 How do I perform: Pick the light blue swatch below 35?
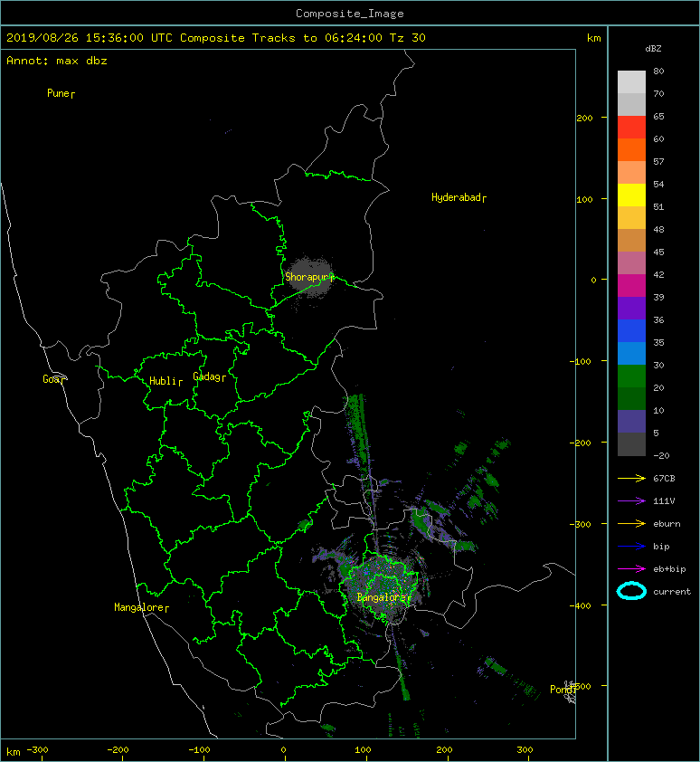(x=631, y=353)
